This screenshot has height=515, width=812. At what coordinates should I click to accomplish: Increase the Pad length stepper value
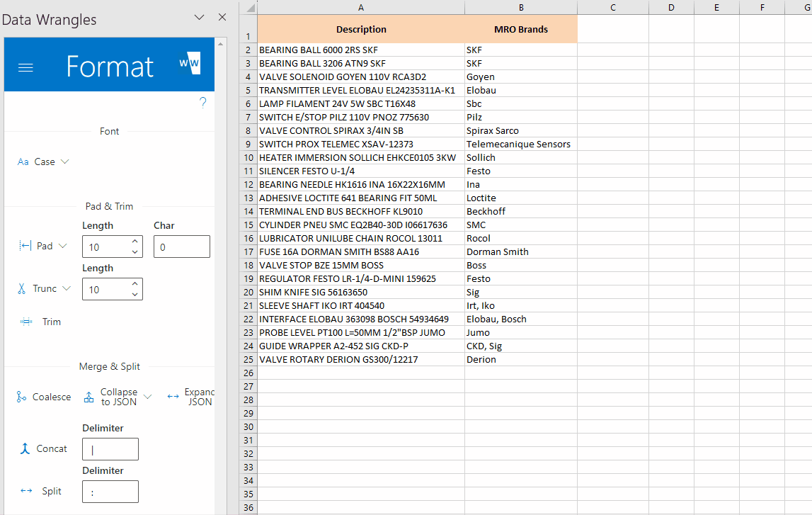[135, 242]
